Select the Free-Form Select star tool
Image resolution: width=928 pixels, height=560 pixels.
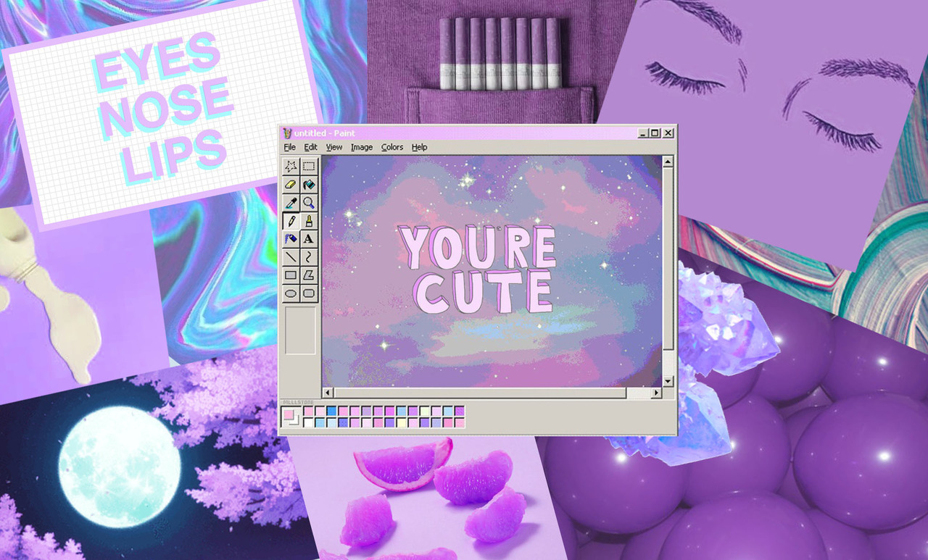[x=291, y=166]
